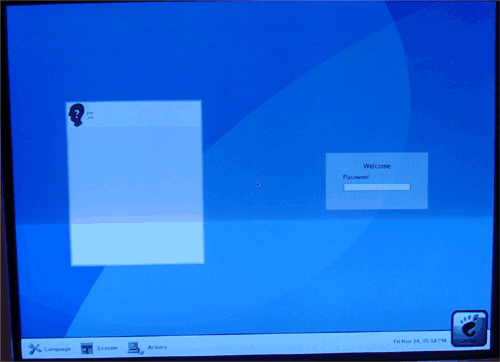Select the user face icon with question mark
The width and height of the screenshot is (500, 362).
pyautogui.click(x=76, y=115)
